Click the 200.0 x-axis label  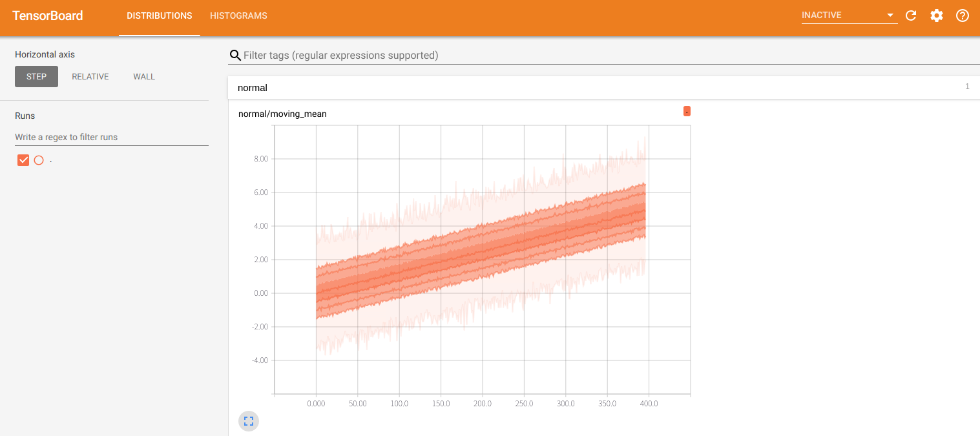(x=483, y=403)
